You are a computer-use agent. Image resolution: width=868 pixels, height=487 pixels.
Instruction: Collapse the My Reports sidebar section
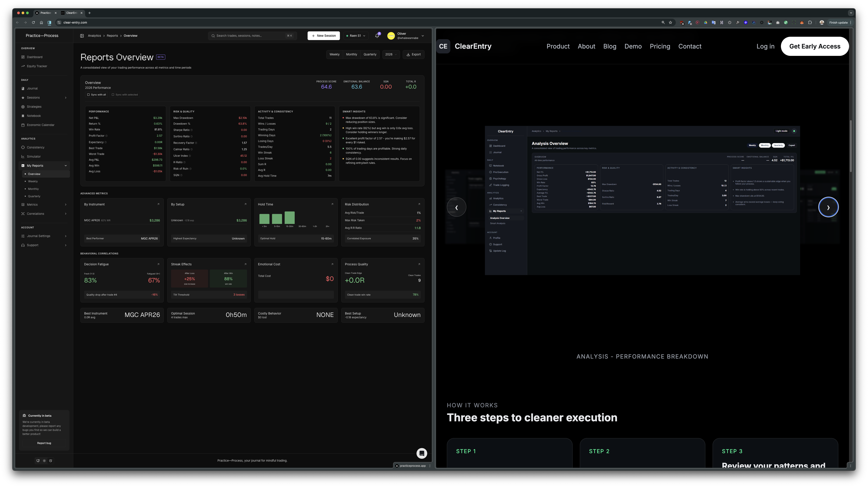[65, 166]
